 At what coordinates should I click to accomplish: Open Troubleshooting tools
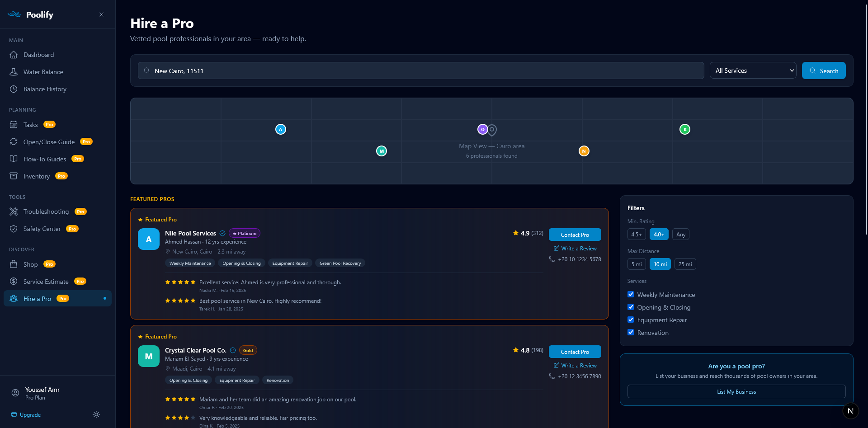coord(58,212)
